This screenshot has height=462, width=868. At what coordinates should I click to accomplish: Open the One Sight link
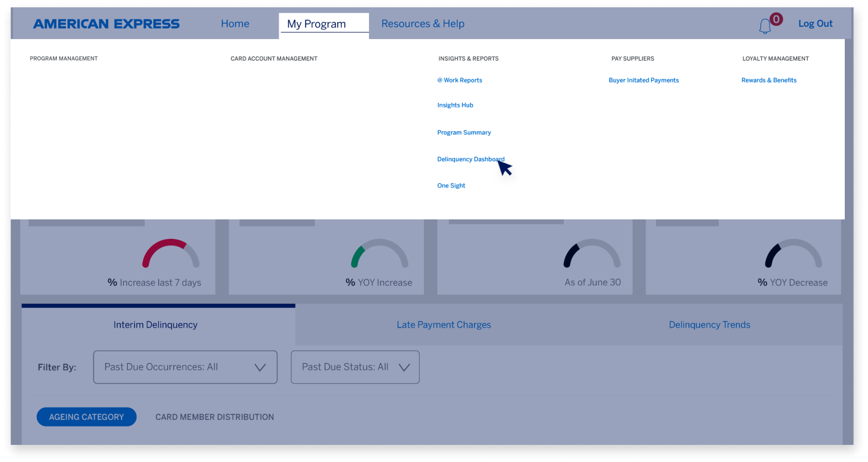point(451,185)
